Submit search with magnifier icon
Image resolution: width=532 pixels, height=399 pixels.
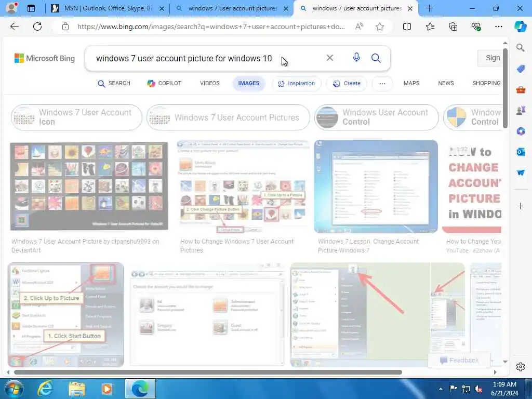point(376,58)
